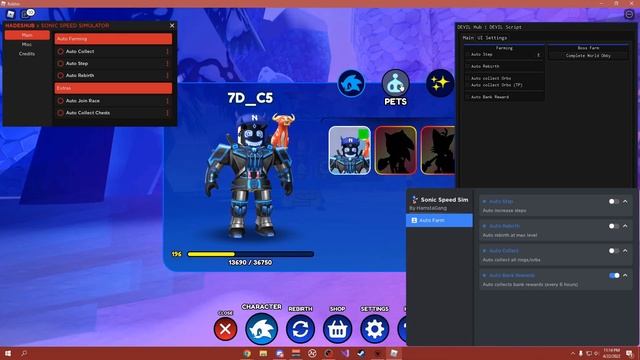640x360 pixels.
Task: Click the three dots beside Auto Join Race
Action: 167,101
